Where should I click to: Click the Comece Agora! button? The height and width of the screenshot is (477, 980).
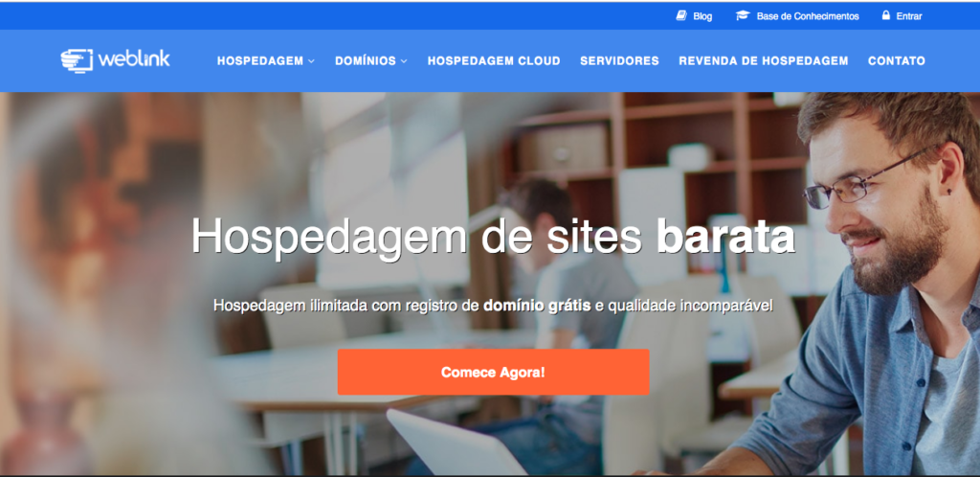[493, 372]
